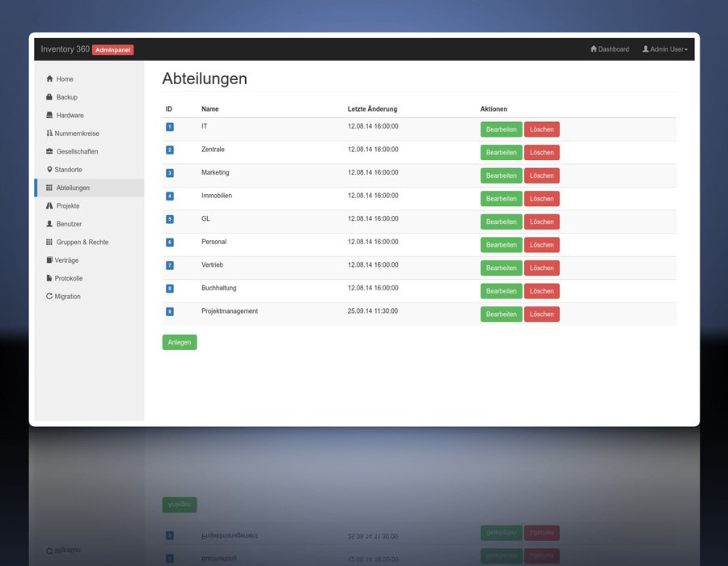This screenshot has width=728, height=566.
Task: Click the blue ID badge 8
Action: pyautogui.click(x=170, y=289)
